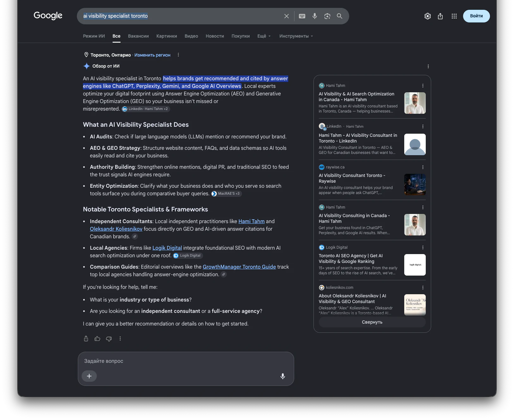Click the Обзор от ИИ sparkle icon
Screen dimensions: 514x420
coord(87,66)
